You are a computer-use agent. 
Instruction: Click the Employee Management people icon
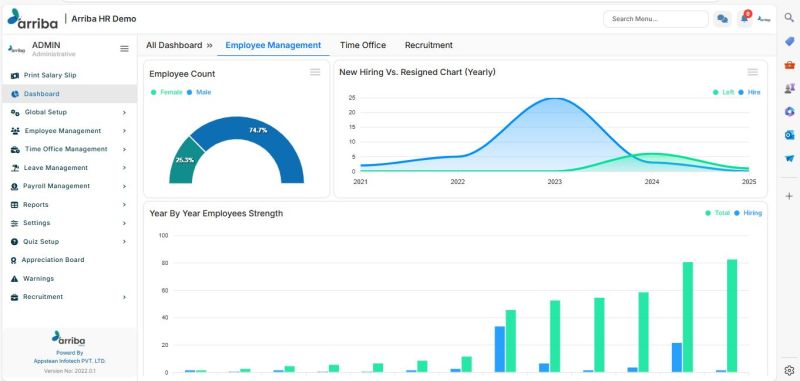coord(15,131)
